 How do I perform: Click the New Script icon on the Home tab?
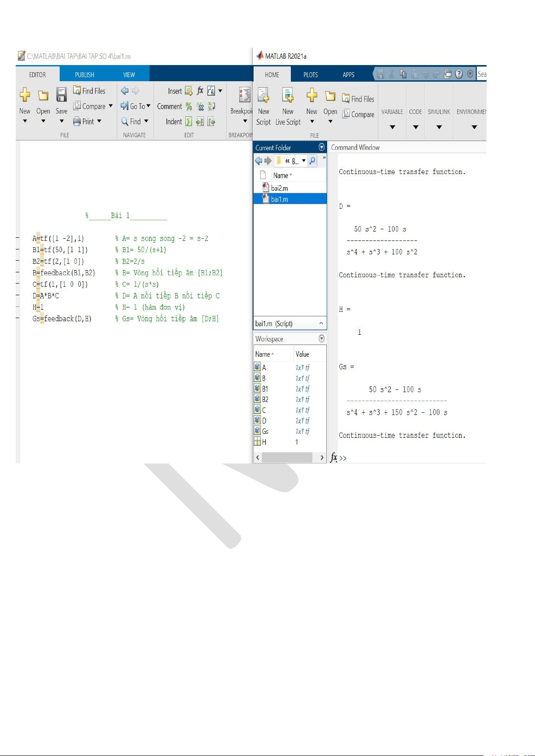[263, 95]
